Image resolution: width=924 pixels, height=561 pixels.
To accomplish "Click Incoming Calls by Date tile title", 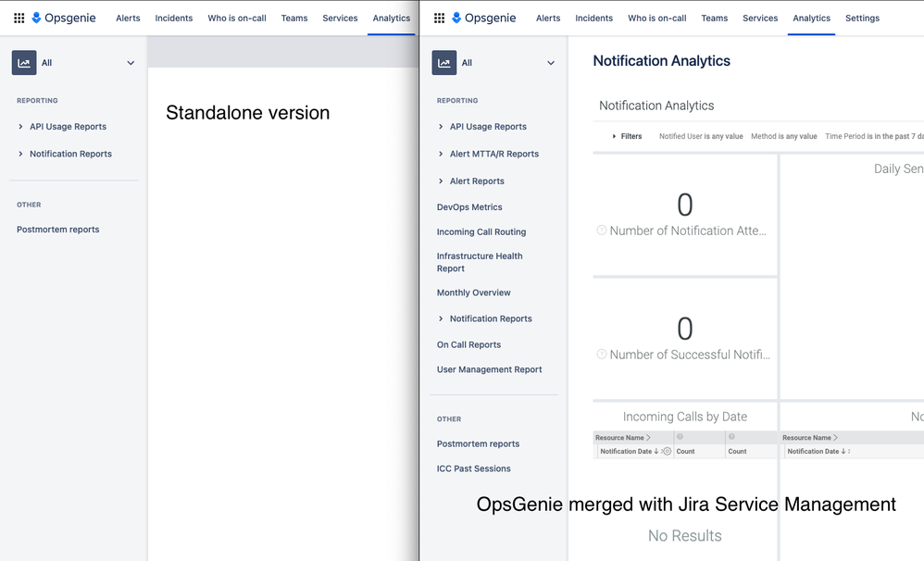I will (685, 417).
